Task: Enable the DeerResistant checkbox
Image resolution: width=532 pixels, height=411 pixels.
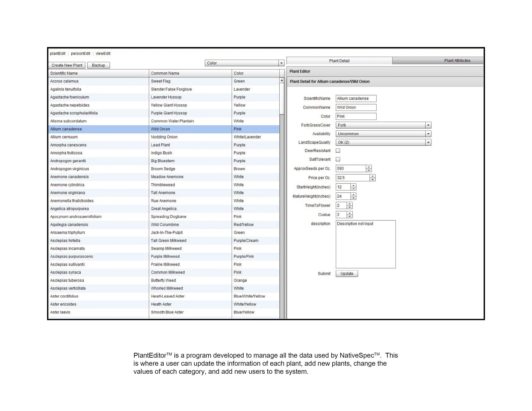Action: pos(338,151)
